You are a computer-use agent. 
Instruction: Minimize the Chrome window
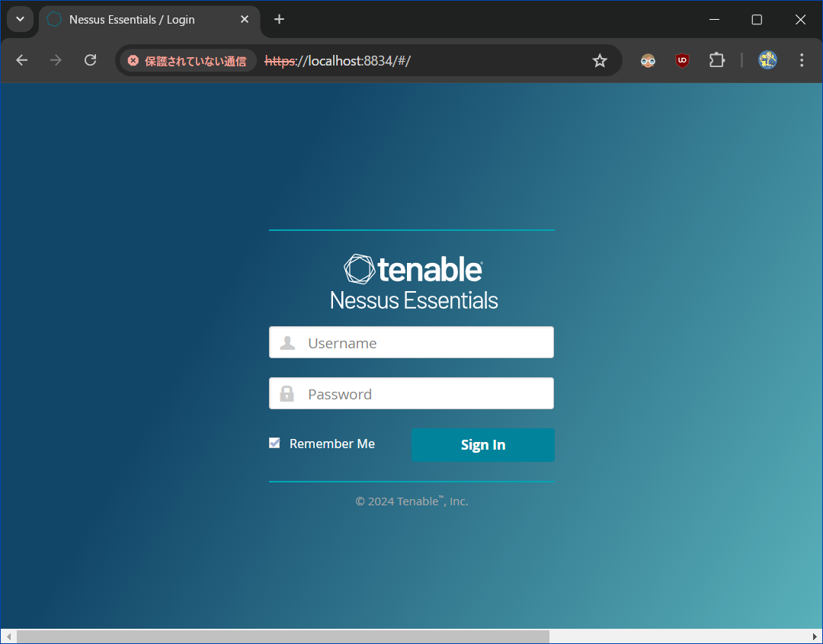pyautogui.click(x=714, y=19)
